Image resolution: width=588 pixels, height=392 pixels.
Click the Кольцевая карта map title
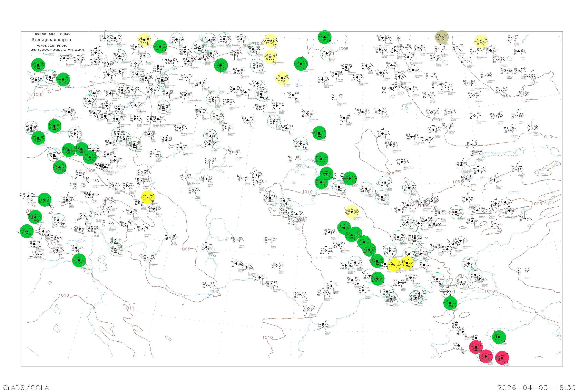pyautogui.click(x=51, y=40)
